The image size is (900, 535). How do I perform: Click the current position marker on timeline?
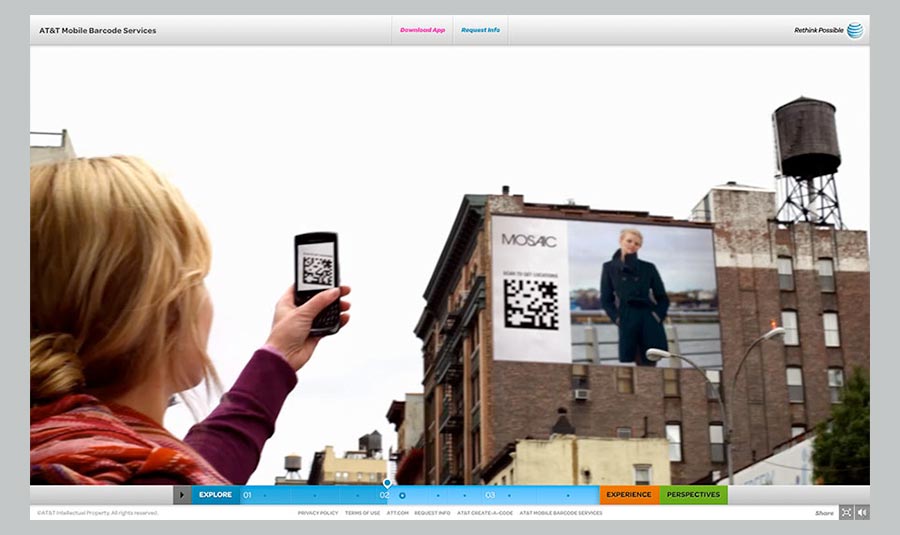coord(402,495)
